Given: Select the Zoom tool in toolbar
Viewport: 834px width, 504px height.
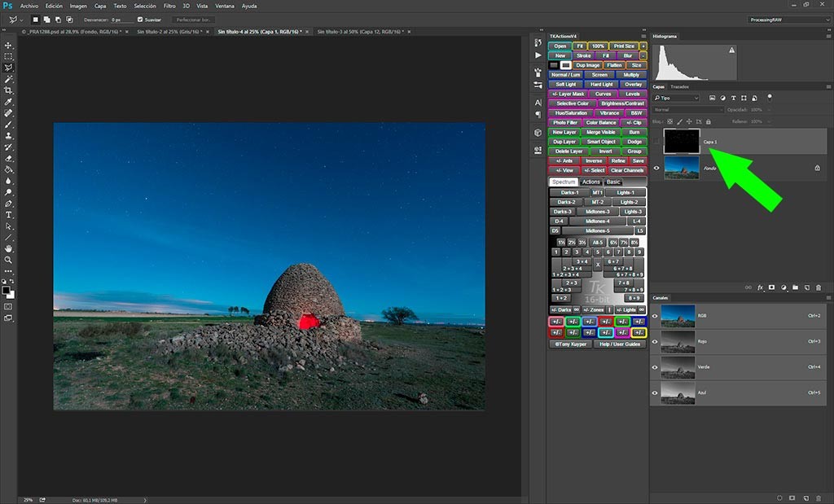Looking at the screenshot, I should click(8, 259).
